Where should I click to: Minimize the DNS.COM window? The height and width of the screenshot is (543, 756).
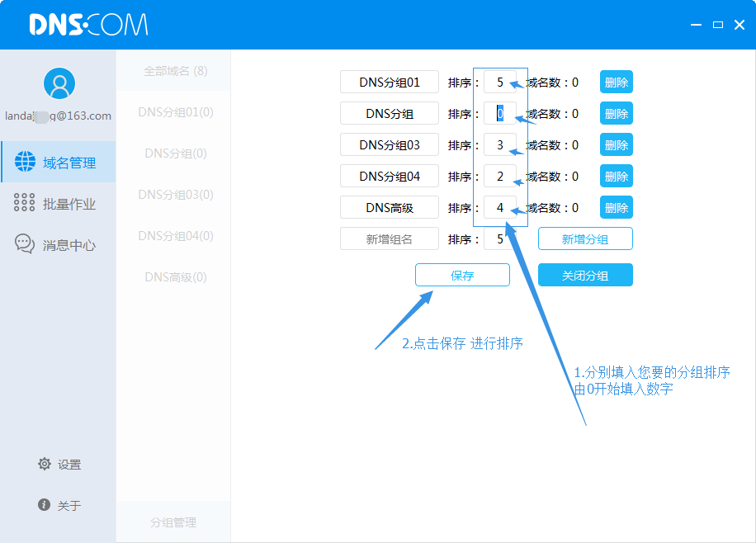pyautogui.click(x=697, y=26)
